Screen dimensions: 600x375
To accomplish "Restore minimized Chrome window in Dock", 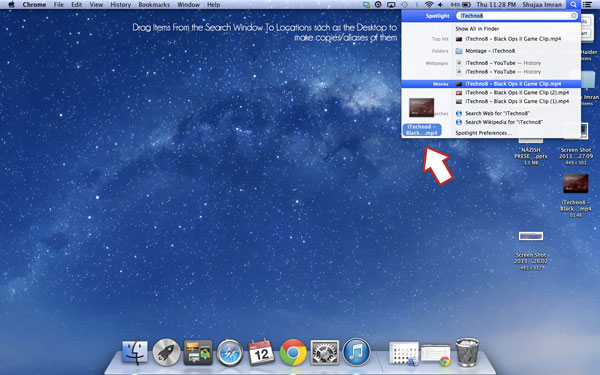I will (435, 354).
